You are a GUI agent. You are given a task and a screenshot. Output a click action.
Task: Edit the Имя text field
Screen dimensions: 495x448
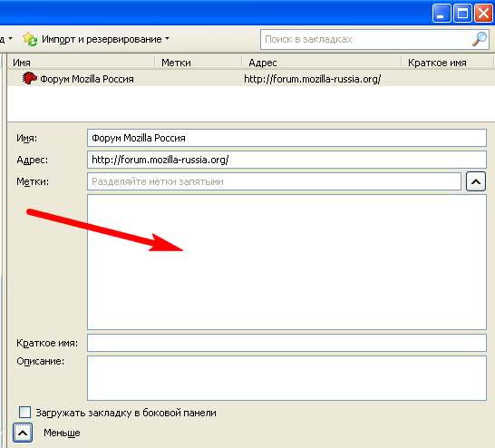(286, 138)
